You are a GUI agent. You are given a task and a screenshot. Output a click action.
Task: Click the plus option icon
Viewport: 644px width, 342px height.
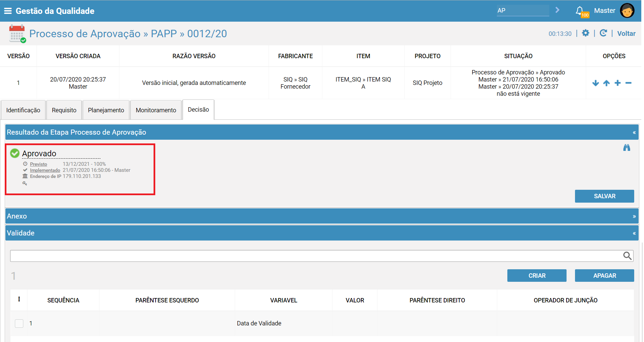click(x=618, y=83)
